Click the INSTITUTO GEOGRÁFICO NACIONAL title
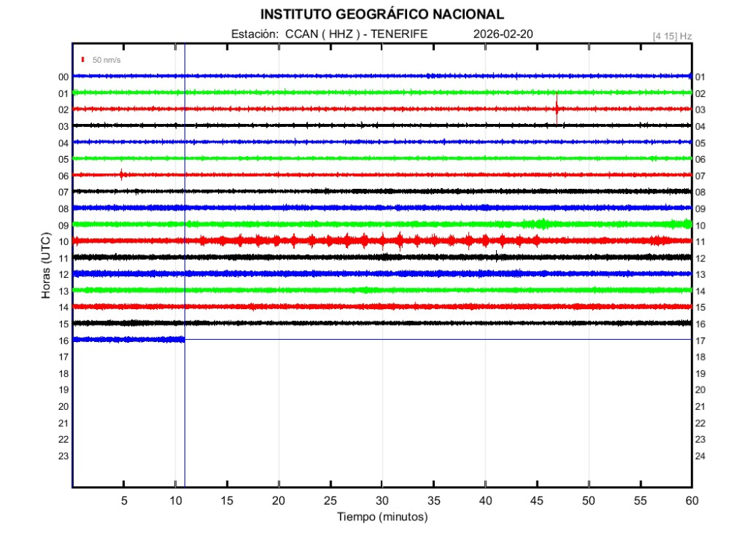Image resolution: width=747 pixels, height=560 pixels. click(x=382, y=14)
